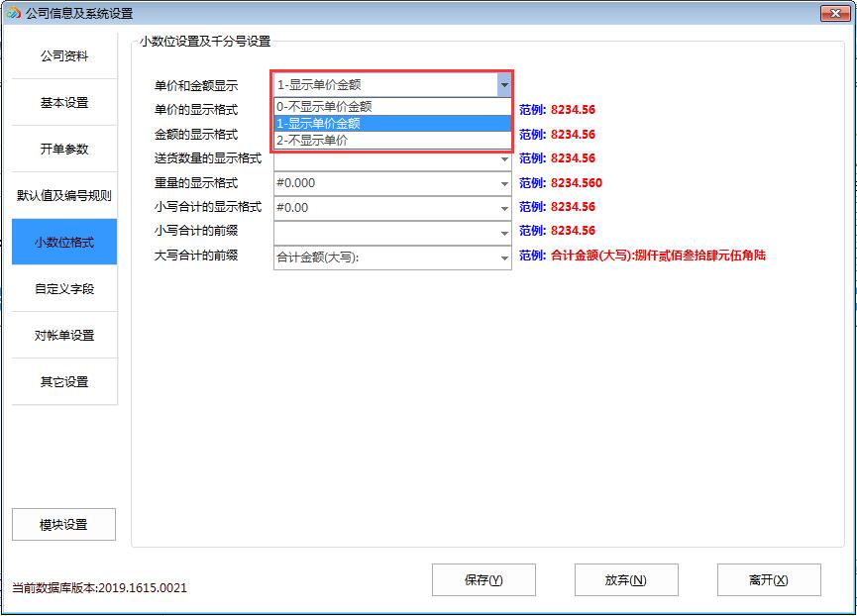Expand 小写合计的显示格式 dropdown arrow
This screenshot has width=857, height=616.
[x=504, y=208]
